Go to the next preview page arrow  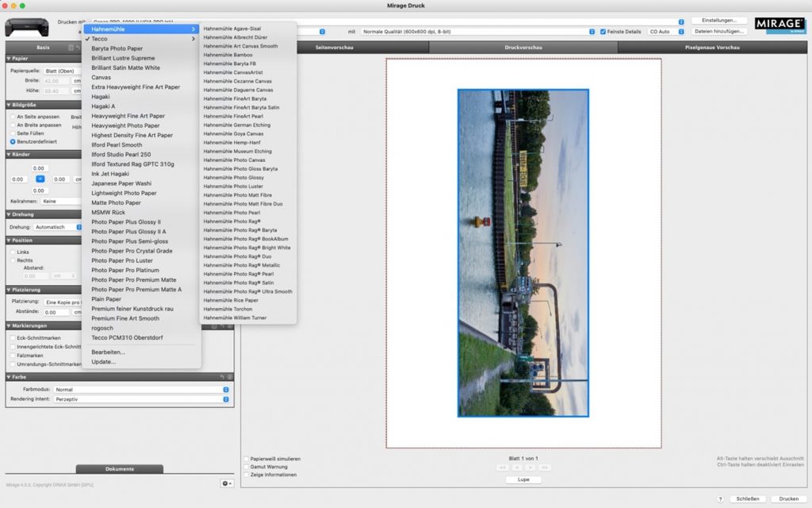(x=530, y=468)
